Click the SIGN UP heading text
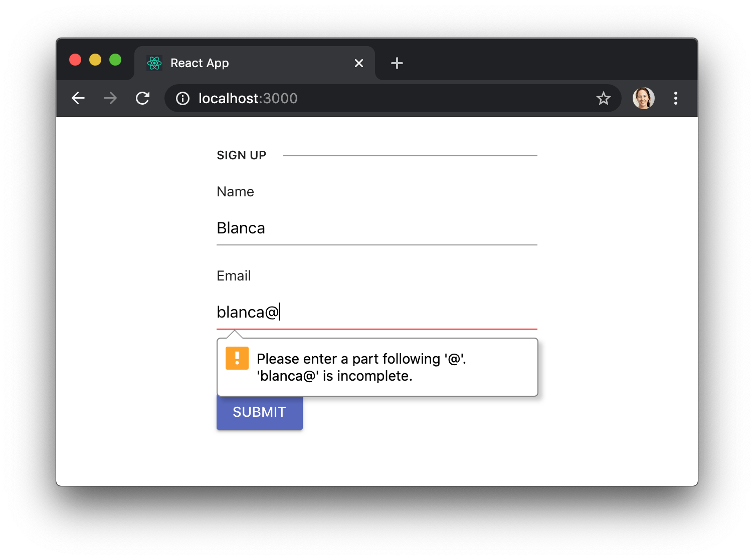The height and width of the screenshot is (560, 754). coord(241,155)
